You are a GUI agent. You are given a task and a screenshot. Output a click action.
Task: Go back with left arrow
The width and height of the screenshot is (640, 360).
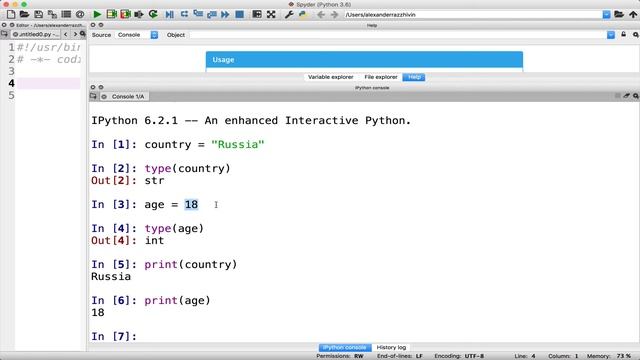coord(321,15)
